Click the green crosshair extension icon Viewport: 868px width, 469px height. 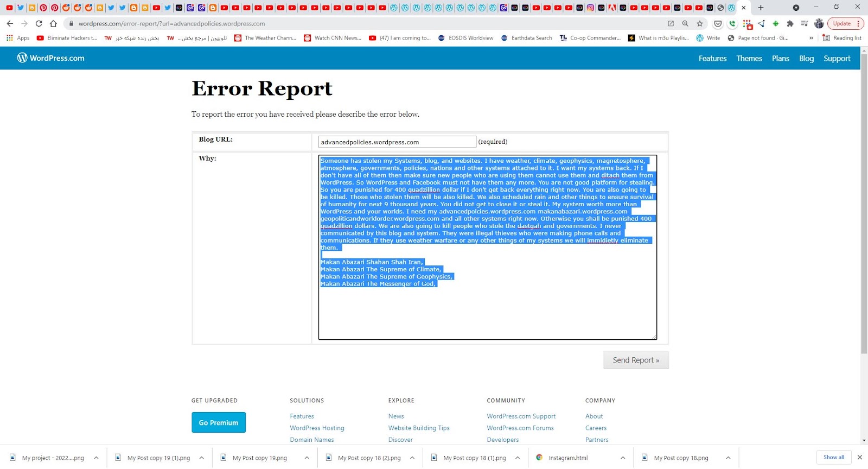pos(776,23)
